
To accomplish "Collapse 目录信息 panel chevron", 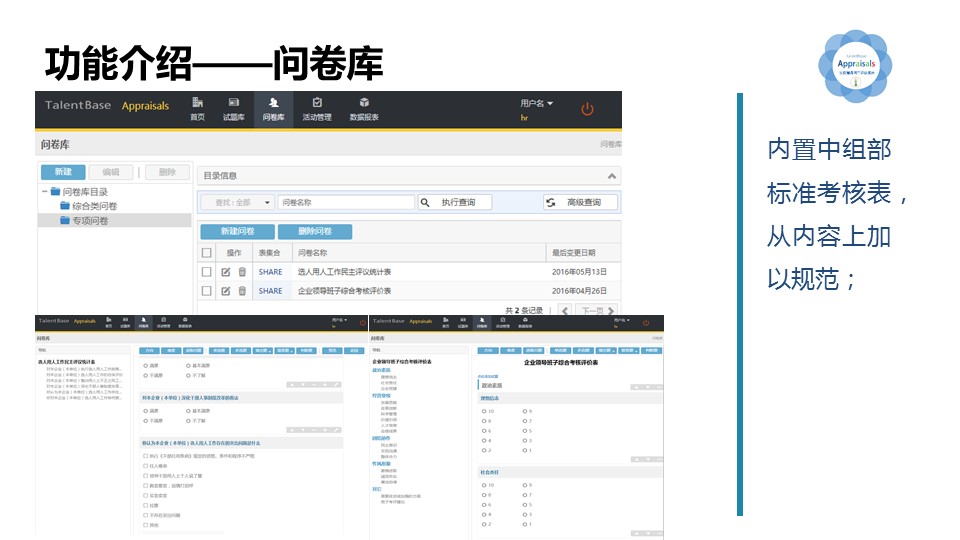I will point(612,176).
